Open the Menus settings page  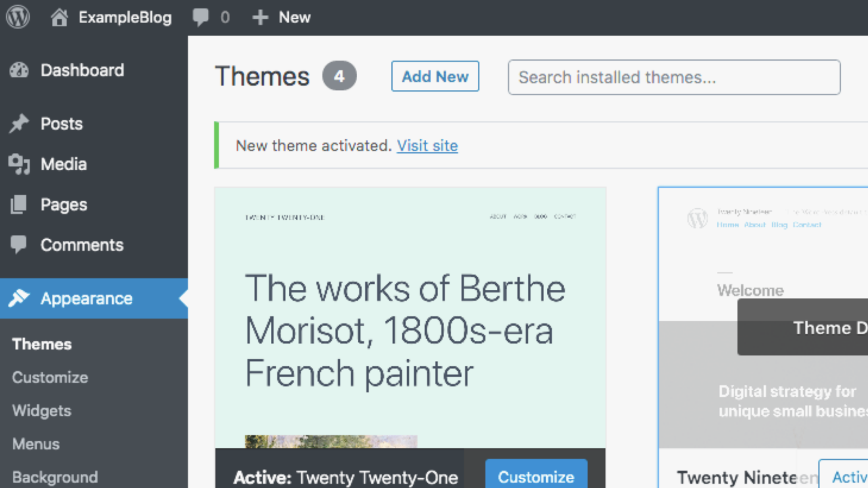click(36, 444)
